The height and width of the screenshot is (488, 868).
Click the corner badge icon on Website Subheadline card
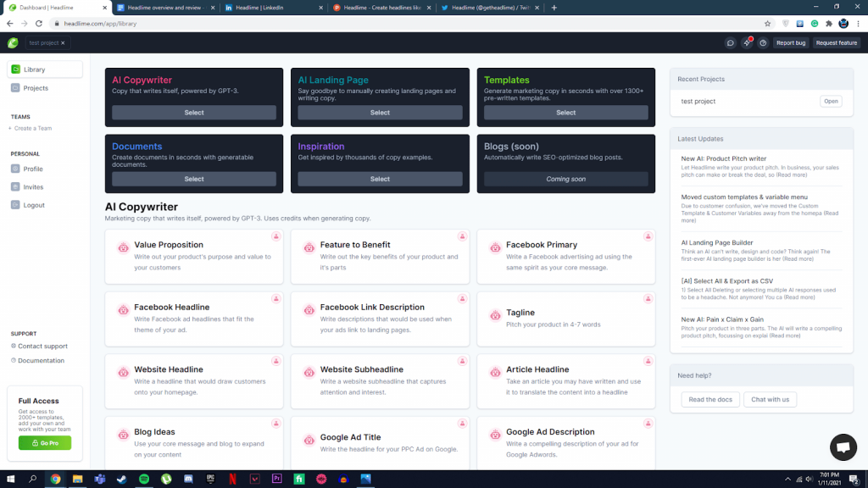(462, 361)
